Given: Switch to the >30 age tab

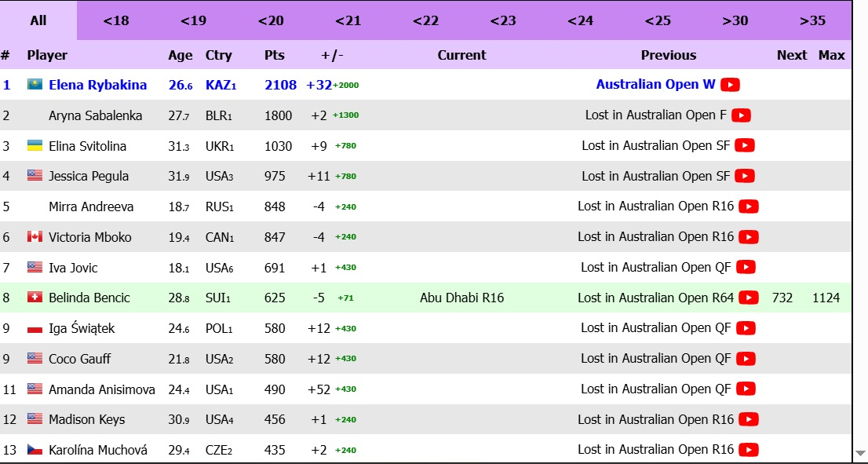Looking at the screenshot, I should point(735,20).
